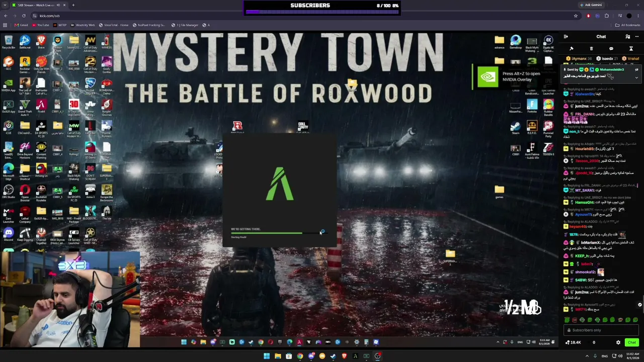The width and height of the screenshot is (644, 362).
Task: Mute the SXB Stream tab audio icon
Action: [58, 5]
